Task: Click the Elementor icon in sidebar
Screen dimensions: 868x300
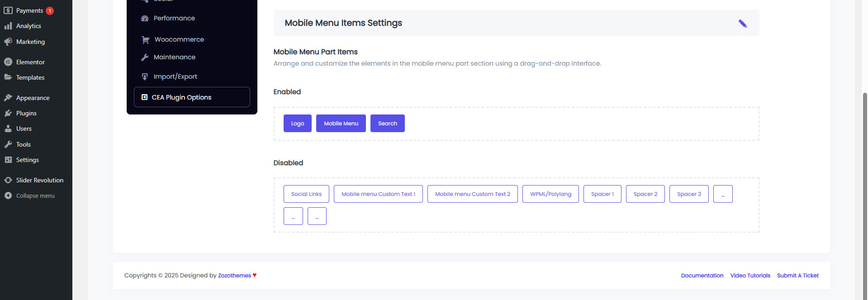Action: [x=8, y=62]
